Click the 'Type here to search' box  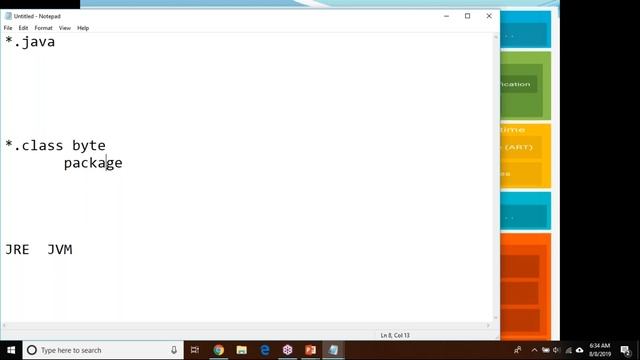(103, 350)
